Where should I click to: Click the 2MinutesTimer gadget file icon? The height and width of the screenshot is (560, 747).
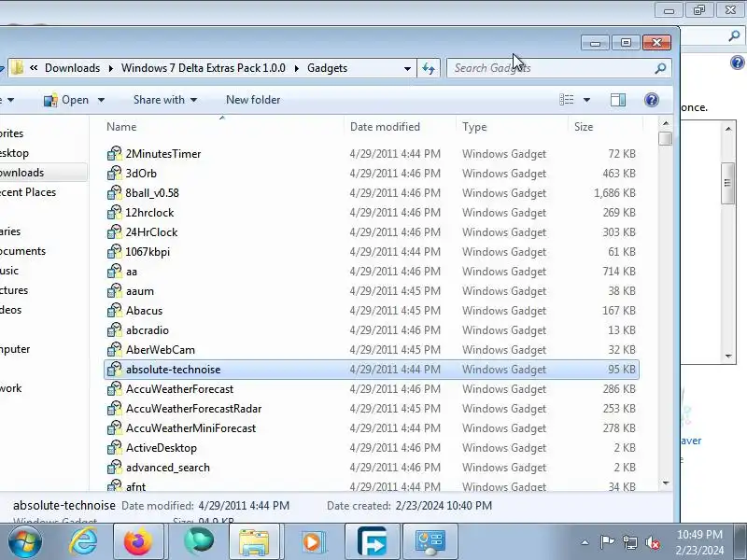114,153
